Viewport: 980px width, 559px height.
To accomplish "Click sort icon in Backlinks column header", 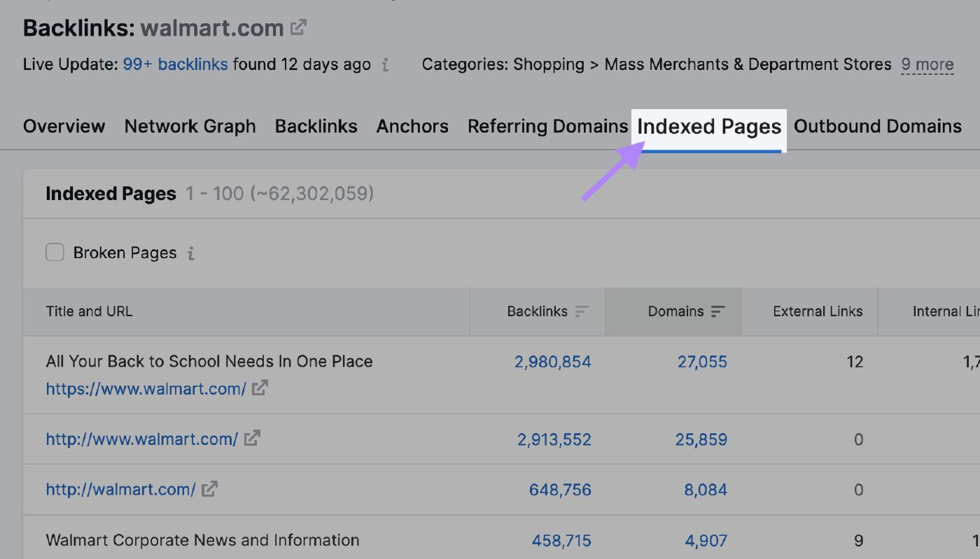I will [582, 312].
